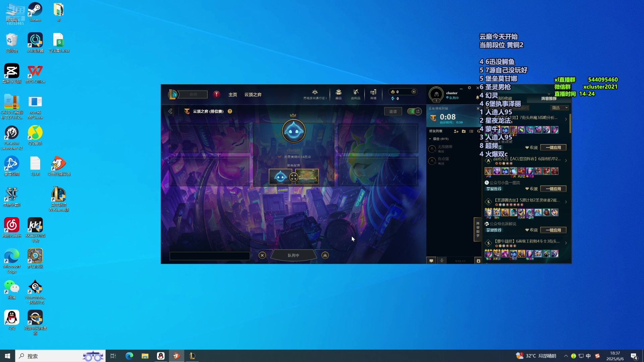Open the friends list sort options icon

click(471, 131)
